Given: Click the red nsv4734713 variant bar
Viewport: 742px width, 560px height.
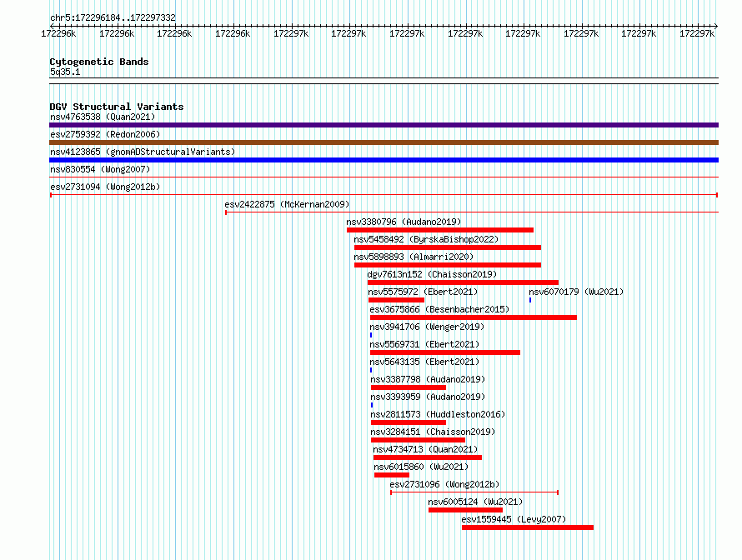Looking at the screenshot, I should click(428, 457).
